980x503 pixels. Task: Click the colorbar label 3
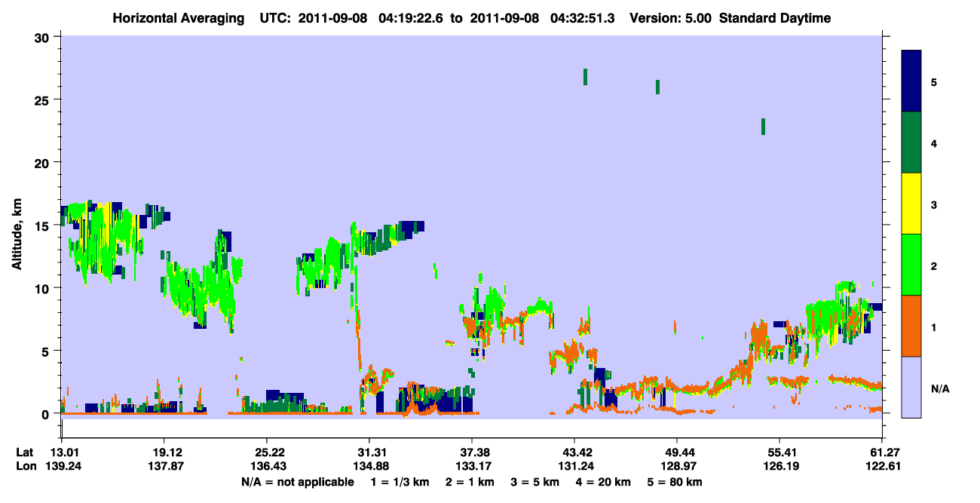[933, 204]
